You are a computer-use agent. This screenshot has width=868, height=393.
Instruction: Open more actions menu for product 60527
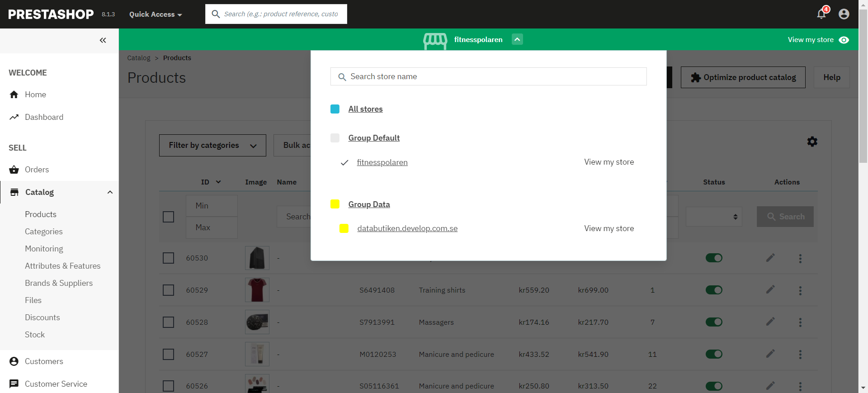click(x=800, y=355)
